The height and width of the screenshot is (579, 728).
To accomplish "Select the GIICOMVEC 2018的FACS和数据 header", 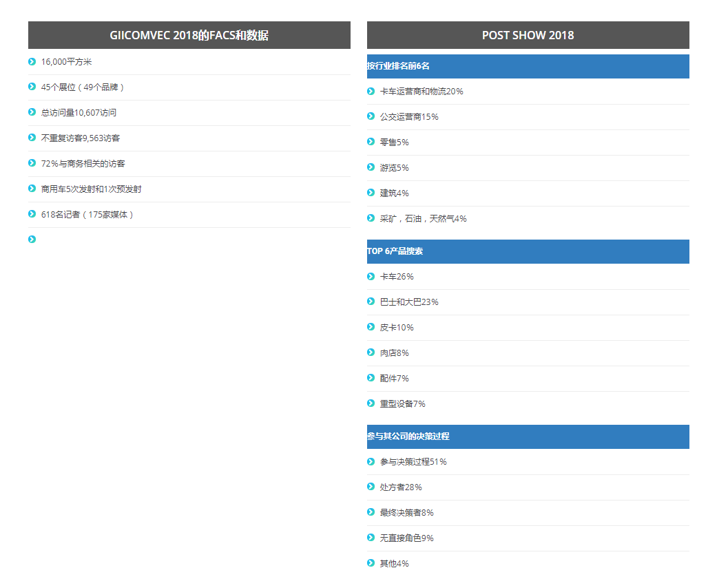I will tap(189, 36).
